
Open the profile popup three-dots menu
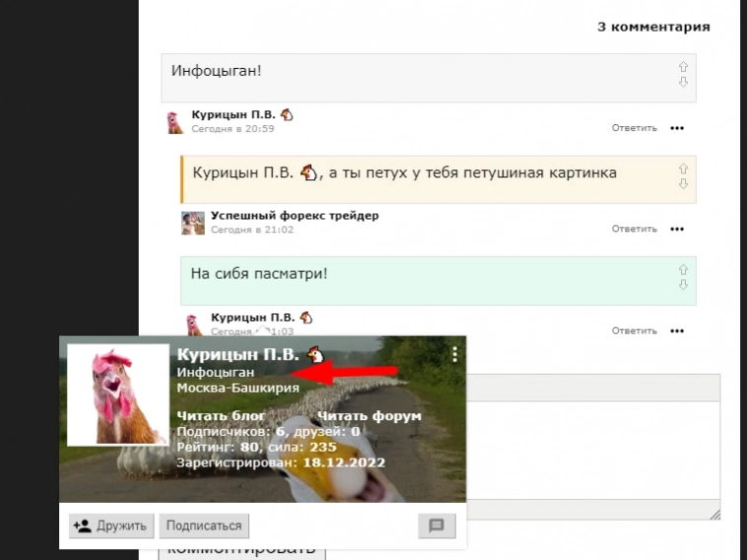click(455, 354)
